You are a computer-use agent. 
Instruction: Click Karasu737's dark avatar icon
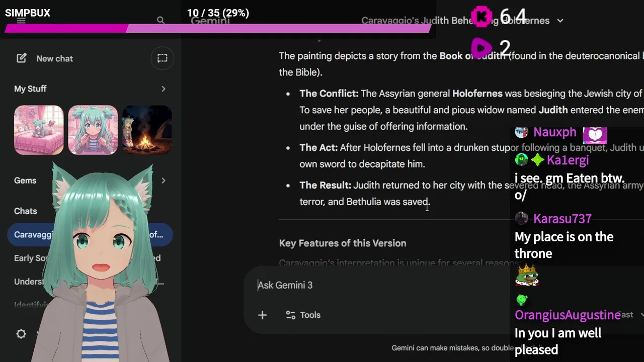(522, 218)
